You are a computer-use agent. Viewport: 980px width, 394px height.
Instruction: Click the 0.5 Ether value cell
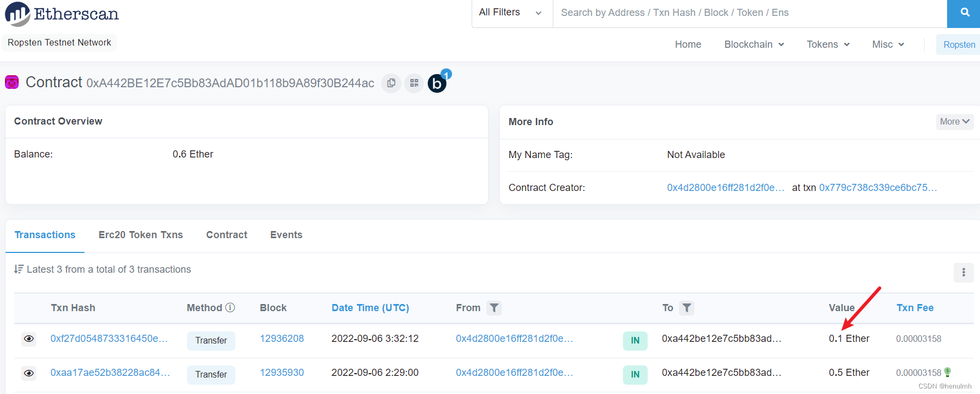(x=849, y=373)
